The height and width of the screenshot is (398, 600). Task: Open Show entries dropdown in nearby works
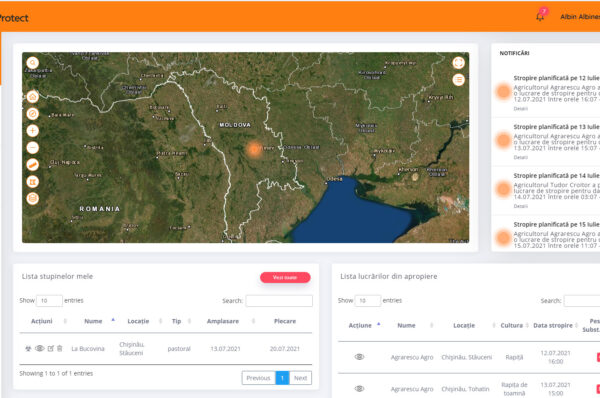click(367, 300)
